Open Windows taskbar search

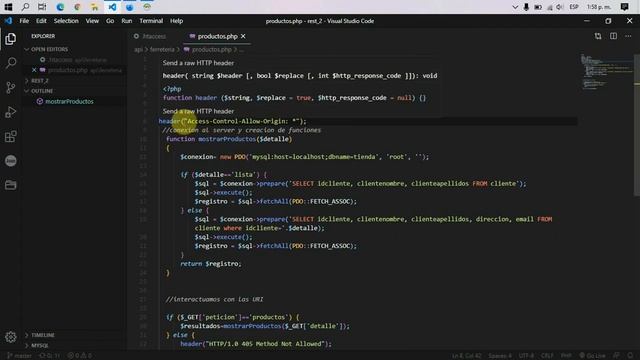click(25, 7)
